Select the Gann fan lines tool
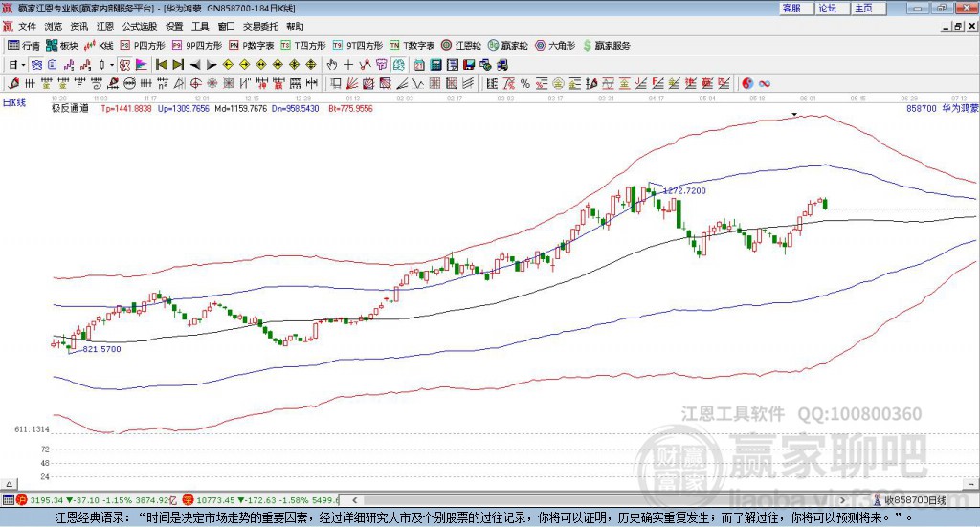Viewport: 980px width, 527px height. tap(352, 83)
